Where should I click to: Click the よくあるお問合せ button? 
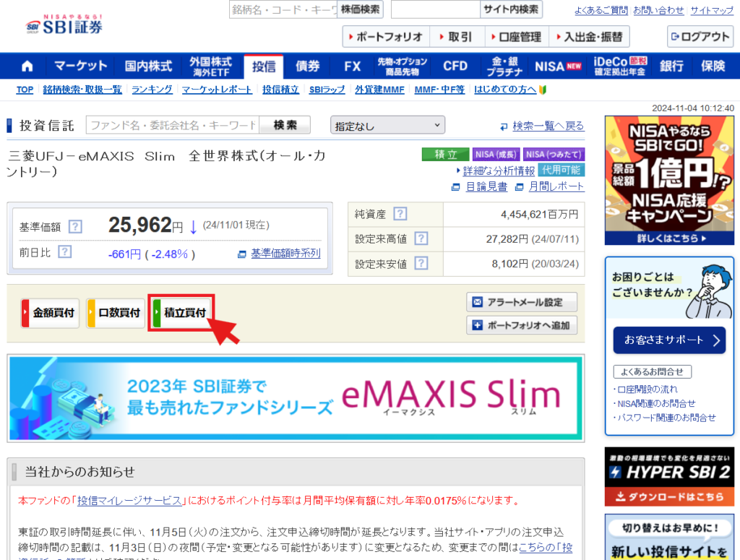(x=653, y=371)
